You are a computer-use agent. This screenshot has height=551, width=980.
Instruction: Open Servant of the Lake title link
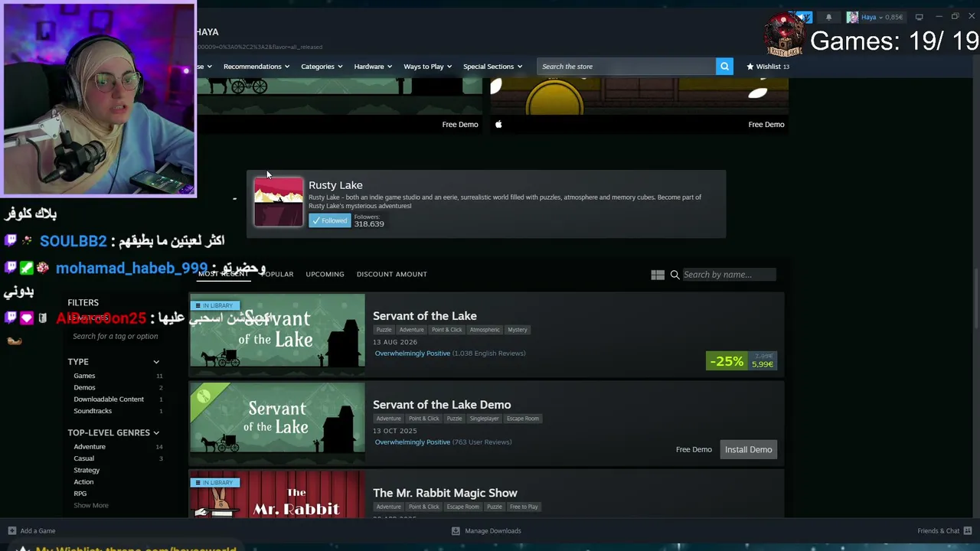425,316
